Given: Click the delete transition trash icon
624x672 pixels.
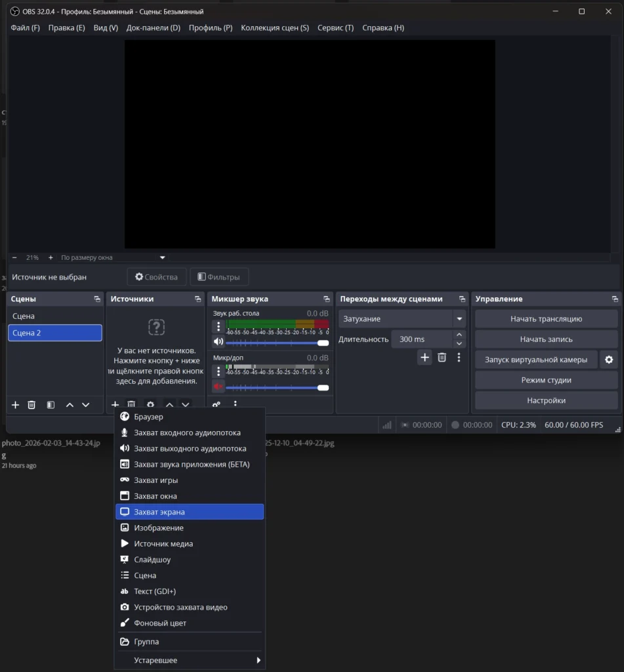Looking at the screenshot, I should (x=442, y=358).
